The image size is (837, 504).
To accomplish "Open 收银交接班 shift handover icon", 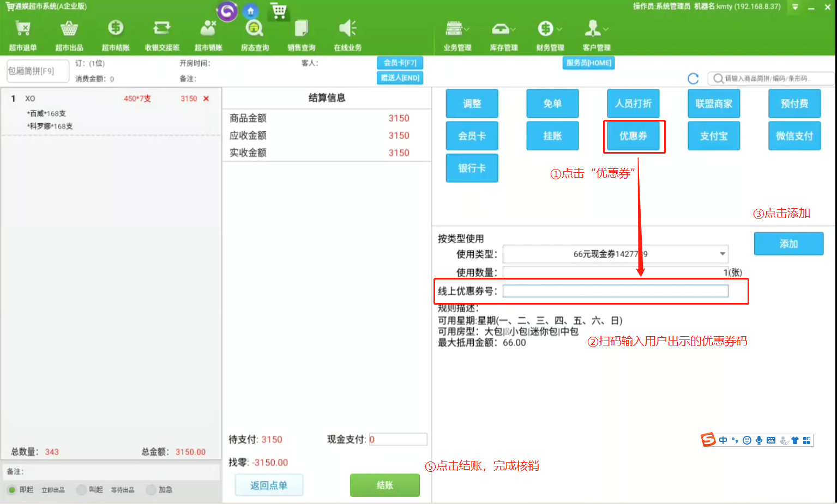I will [x=162, y=28].
